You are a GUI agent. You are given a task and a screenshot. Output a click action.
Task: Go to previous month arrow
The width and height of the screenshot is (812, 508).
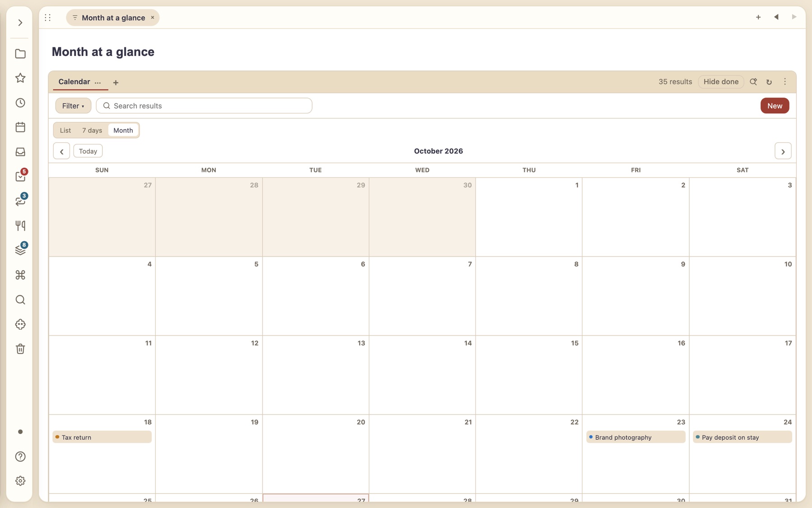(x=61, y=151)
